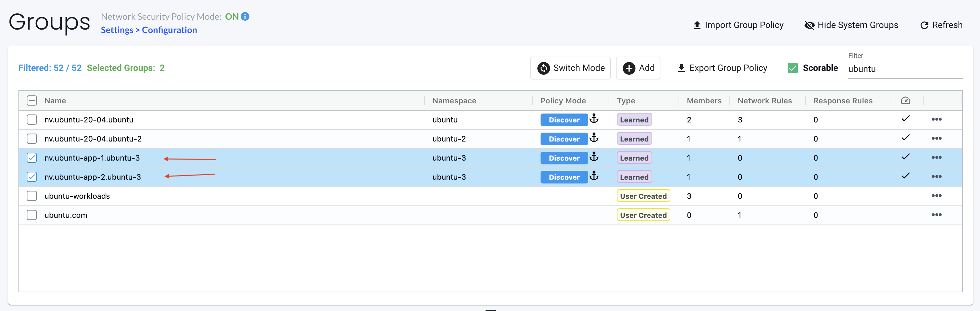The width and height of the screenshot is (980, 311).
Task: Open more actions for ubuntu-workloads
Action: pos(936,196)
